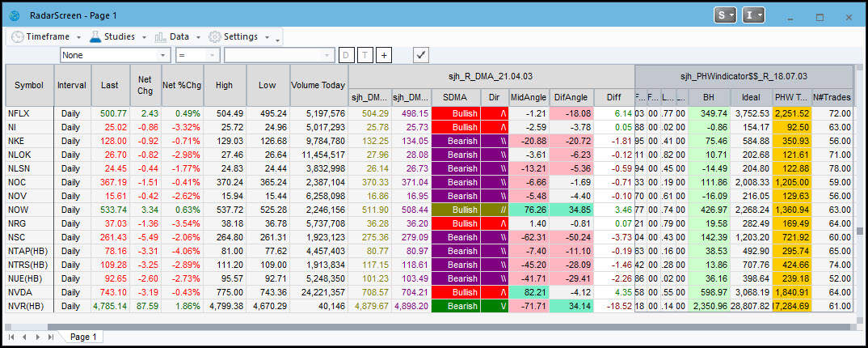Open the toolbar overflow options arrow
This screenshot has height=348, width=868.
[278, 40]
